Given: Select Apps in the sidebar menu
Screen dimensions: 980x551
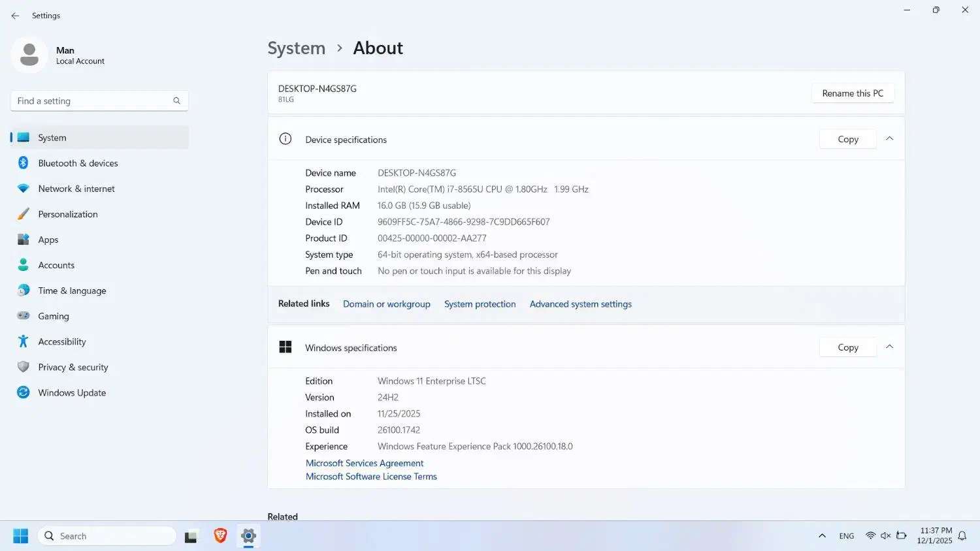Looking at the screenshot, I should click(x=48, y=240).
